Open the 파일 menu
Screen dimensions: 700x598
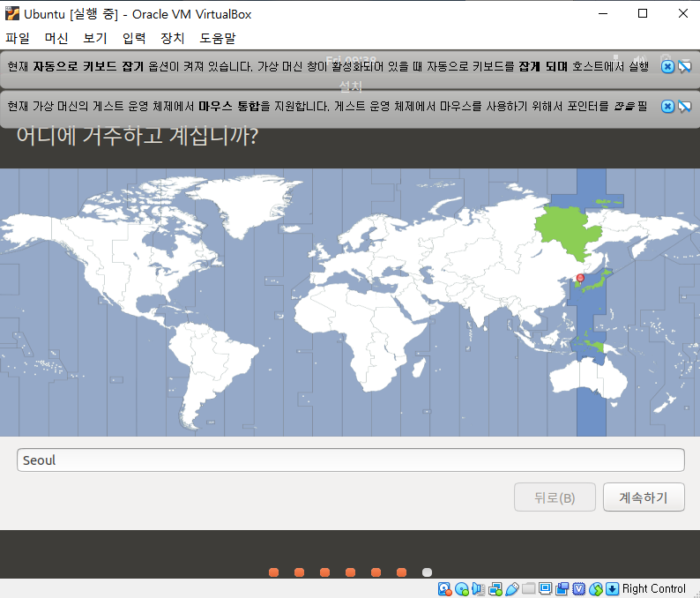18,39
